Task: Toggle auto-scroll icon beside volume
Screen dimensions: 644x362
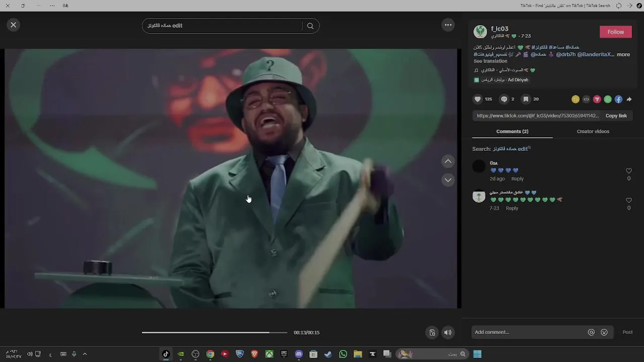Action: pos(432,332)
